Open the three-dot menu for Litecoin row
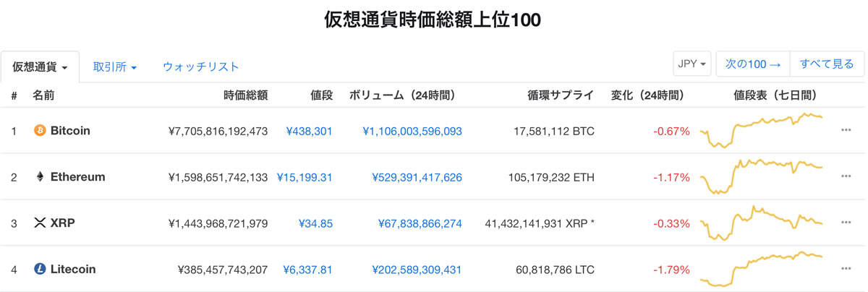 pyautogui.click(x=846, y=270)
